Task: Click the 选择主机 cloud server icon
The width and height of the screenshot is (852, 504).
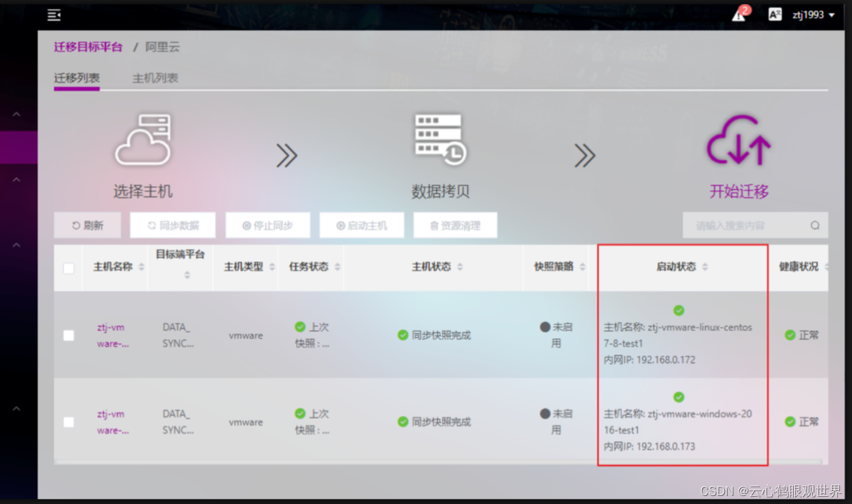Action: (143, 140)
